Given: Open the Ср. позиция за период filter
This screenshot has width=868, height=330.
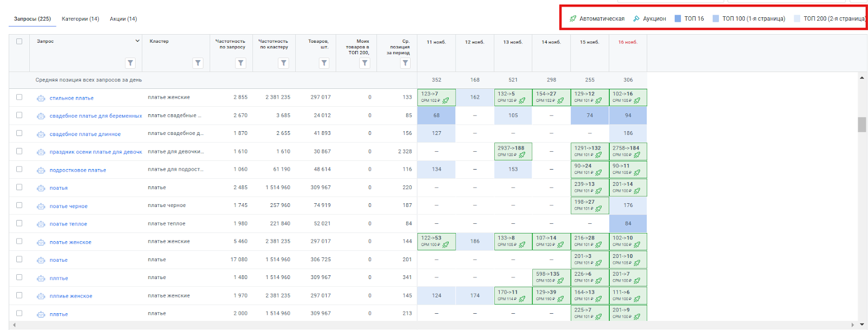Looking at the screenshot, I should click(x=405, y=63).
